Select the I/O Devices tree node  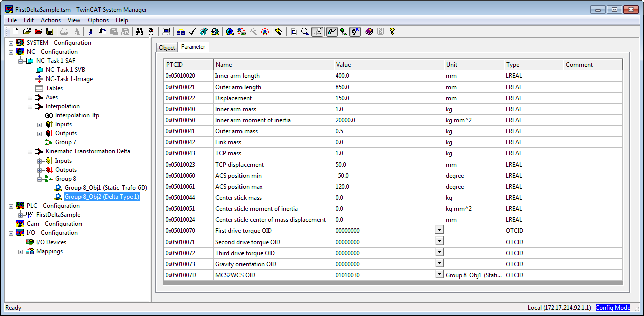coord(51,242)
